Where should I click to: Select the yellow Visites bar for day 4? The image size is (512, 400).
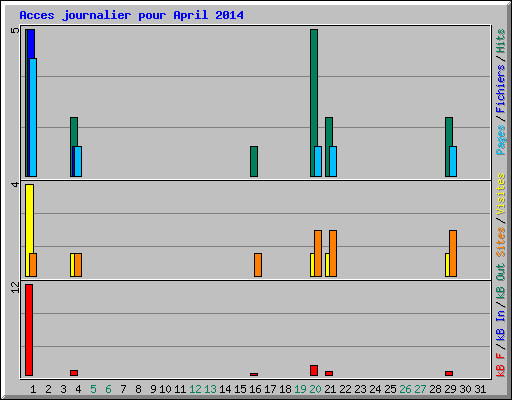click(72, 265)
